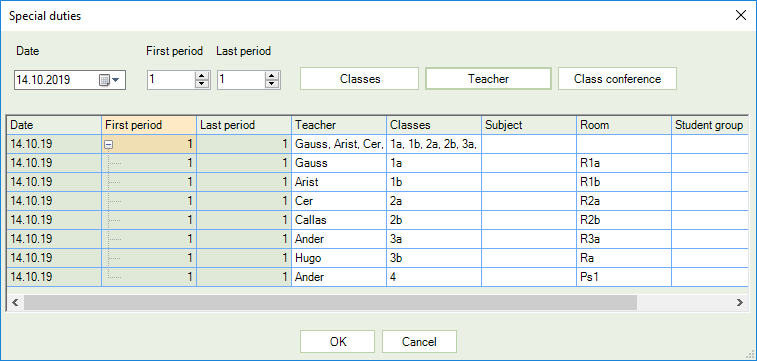Click the Room column header

(x=624, y=125)
